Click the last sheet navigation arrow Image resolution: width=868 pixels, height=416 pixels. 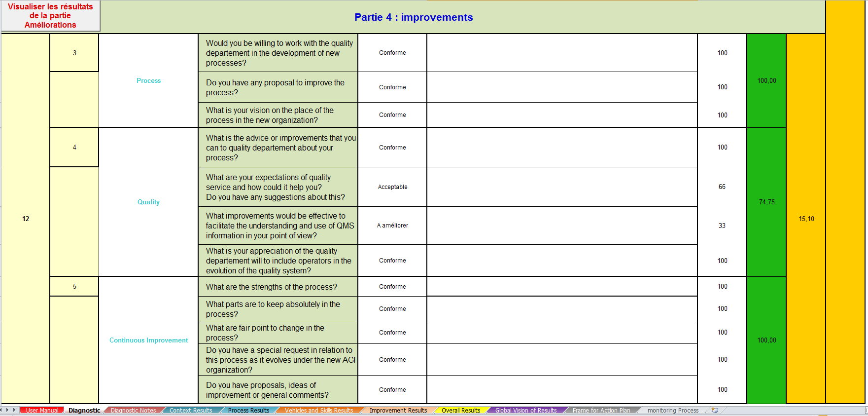click(15, 410)
